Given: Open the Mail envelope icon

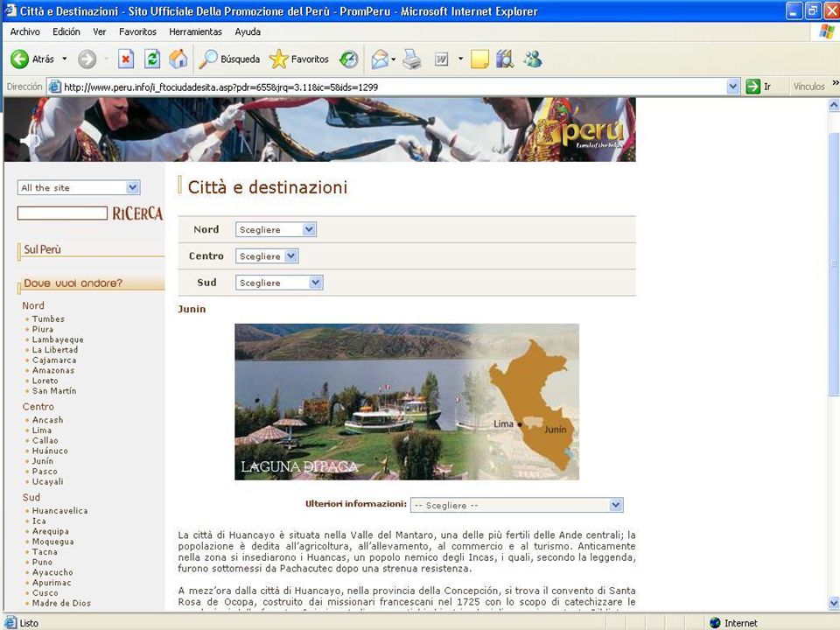Looking at the screenshot, I should 379,59.
